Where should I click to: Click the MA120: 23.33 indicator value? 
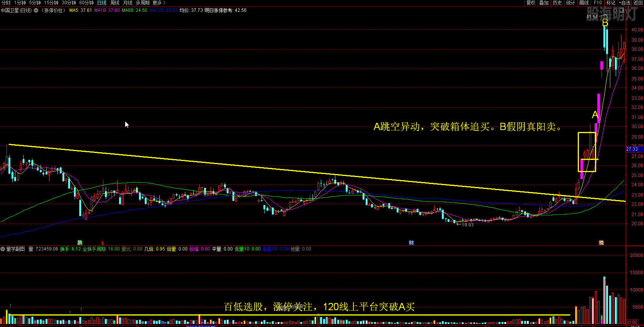[x=163, y=10]
